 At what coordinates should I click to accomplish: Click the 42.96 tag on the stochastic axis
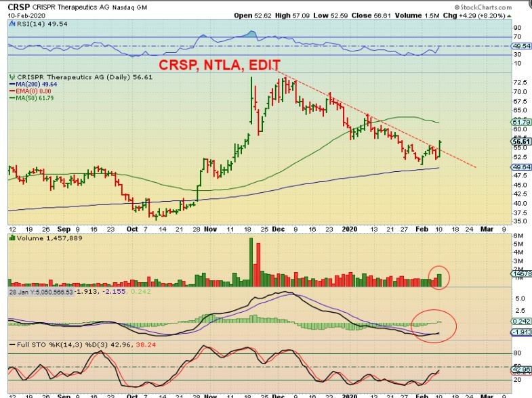coord(521,370)
